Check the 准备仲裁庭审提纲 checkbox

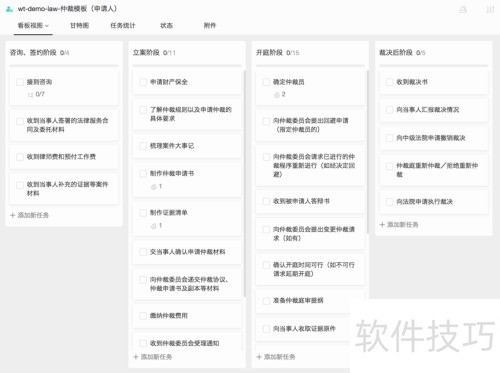pos(266,301)
